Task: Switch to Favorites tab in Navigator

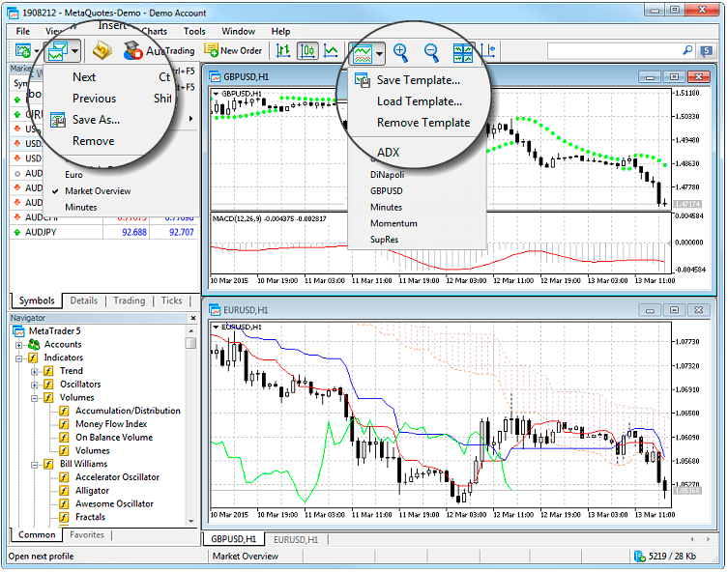Action: [x=87, y=535]
